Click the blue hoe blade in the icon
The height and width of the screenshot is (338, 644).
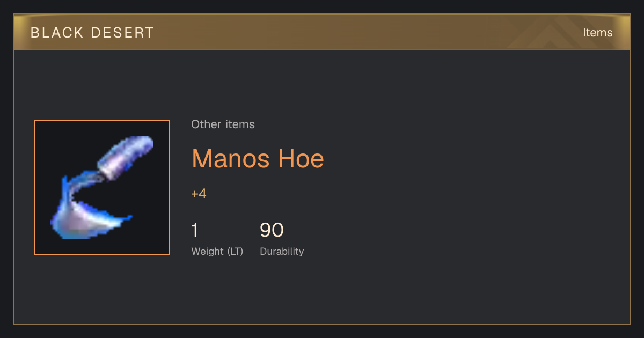[86, 212]
